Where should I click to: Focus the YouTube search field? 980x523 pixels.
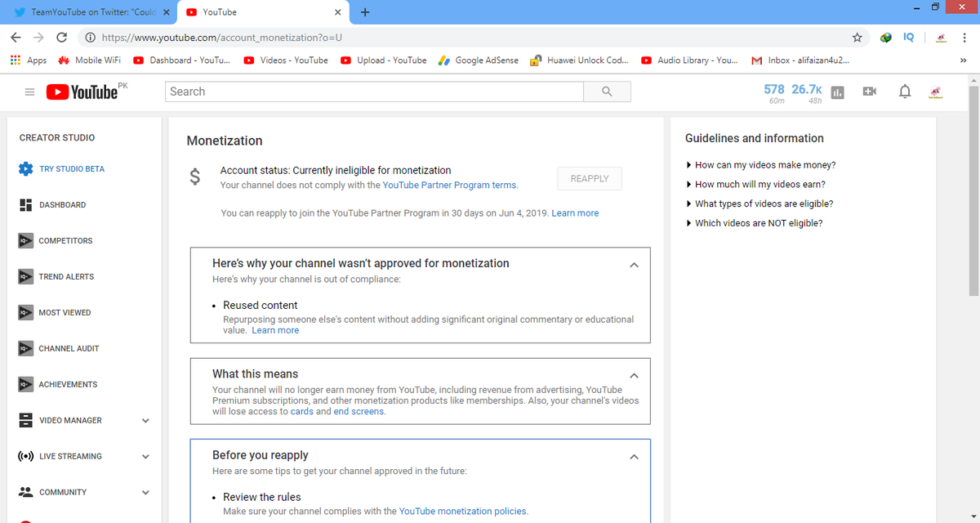[374, 92]
